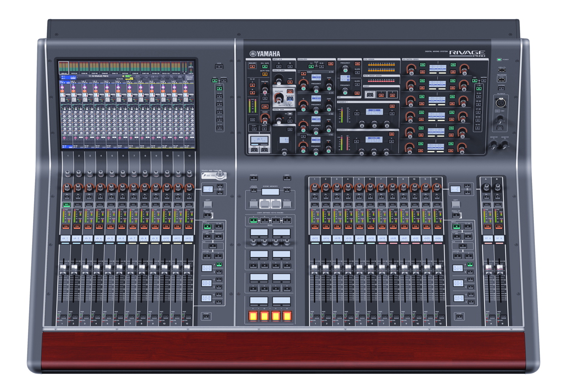Toggle INSERT 2 ON key
Image resolution: width=567 pixels, height=392 pixels.
coord(392,95)
